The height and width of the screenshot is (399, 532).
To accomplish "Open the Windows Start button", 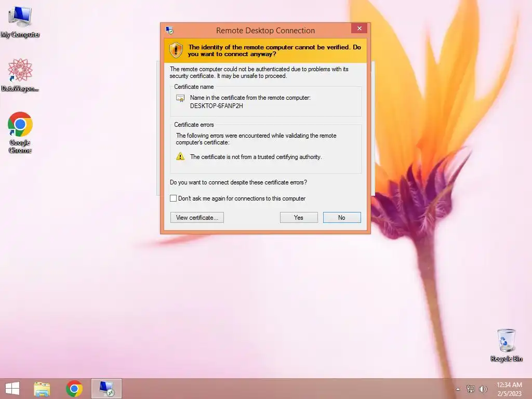I will [x=12, y=389].
